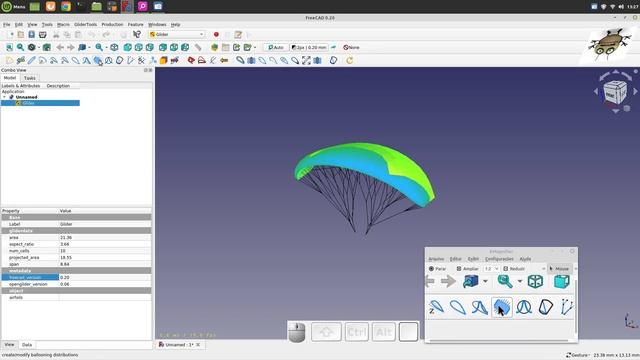Switch to right view cube icon

(150, 47)
